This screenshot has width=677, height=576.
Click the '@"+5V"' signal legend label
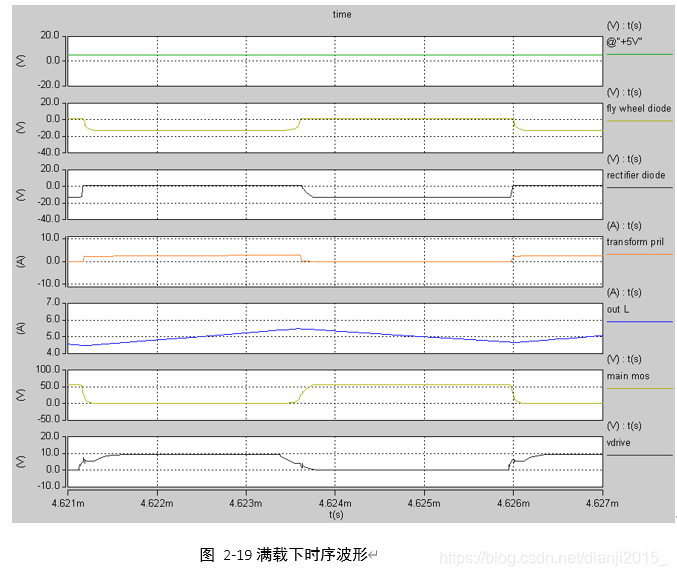pos(624,42)
